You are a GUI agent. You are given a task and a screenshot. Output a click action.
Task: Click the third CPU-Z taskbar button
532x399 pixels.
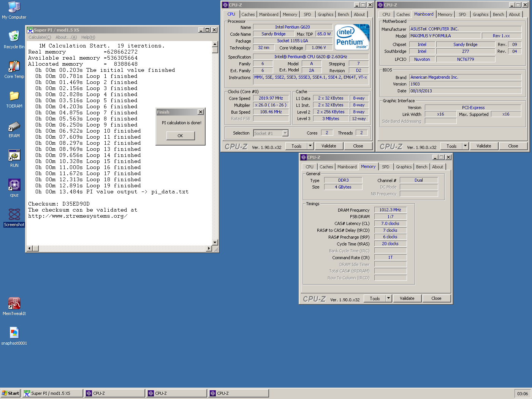coord(238,393)
